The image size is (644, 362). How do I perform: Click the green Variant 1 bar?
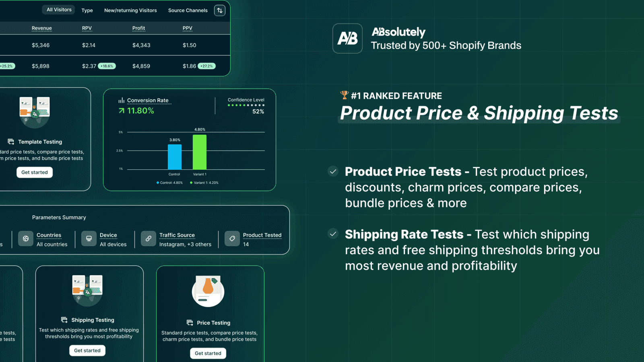(x=200, y=152)
